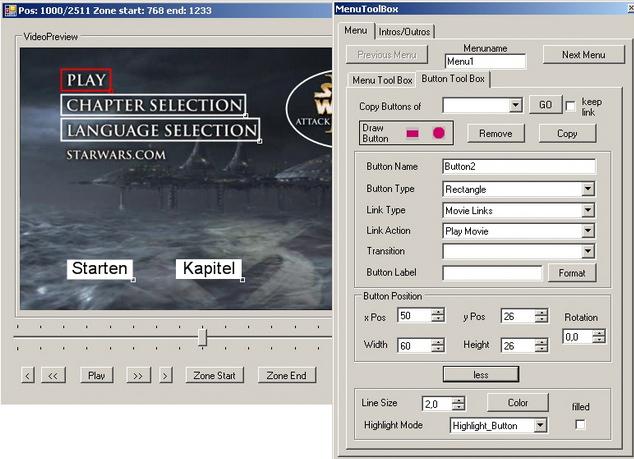634x459 pixels.
Task: Click the Line Size number field
Action: [437, 404]
